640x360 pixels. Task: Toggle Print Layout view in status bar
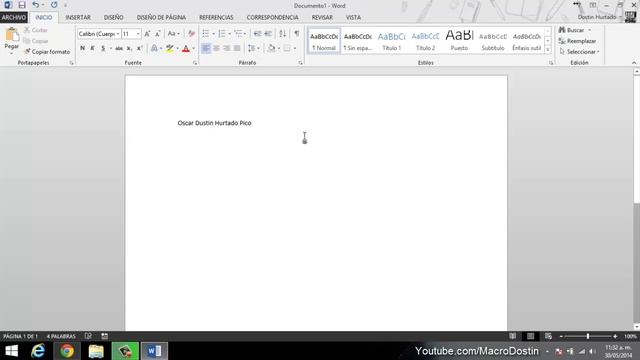[530, 336]
